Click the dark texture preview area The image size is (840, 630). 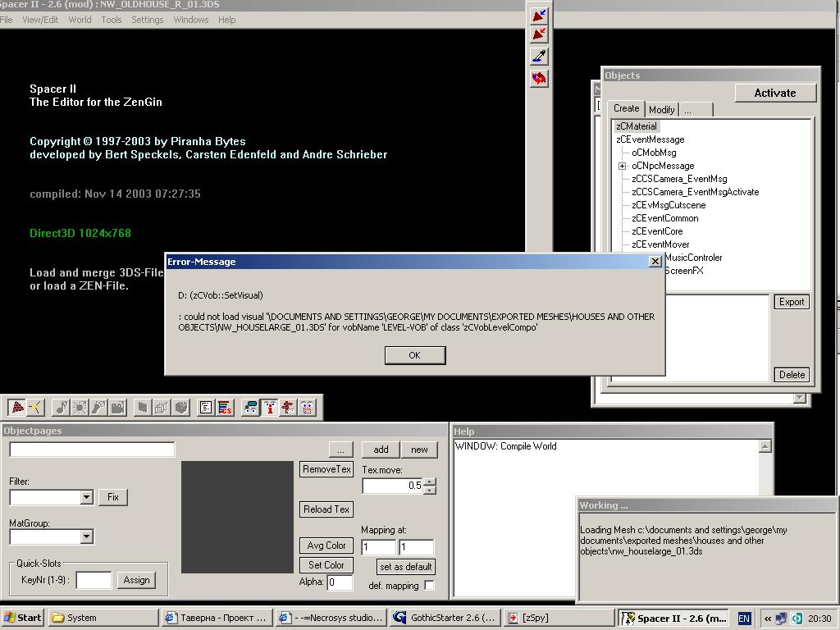pyautogui.click(x=237, y=517)
